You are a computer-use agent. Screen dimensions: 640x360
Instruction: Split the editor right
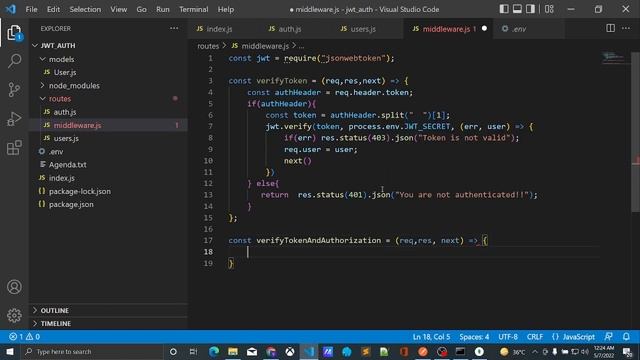click(x=611, y=28)
